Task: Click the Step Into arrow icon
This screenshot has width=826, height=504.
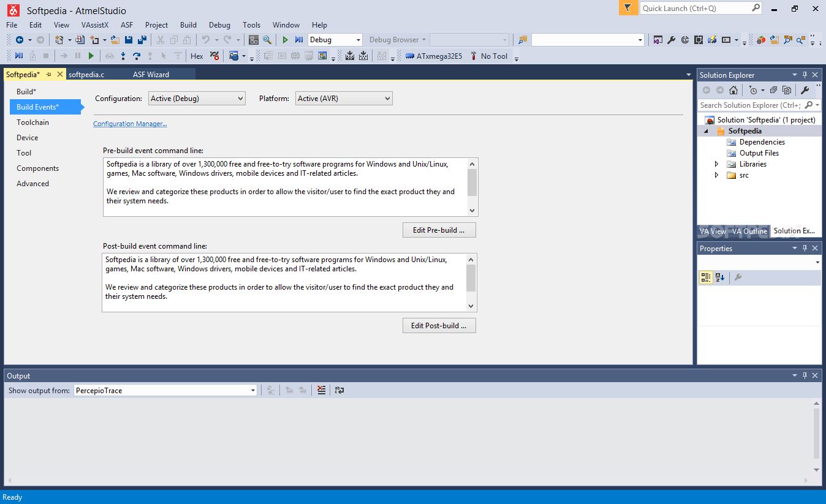Action: pos(123,56)
